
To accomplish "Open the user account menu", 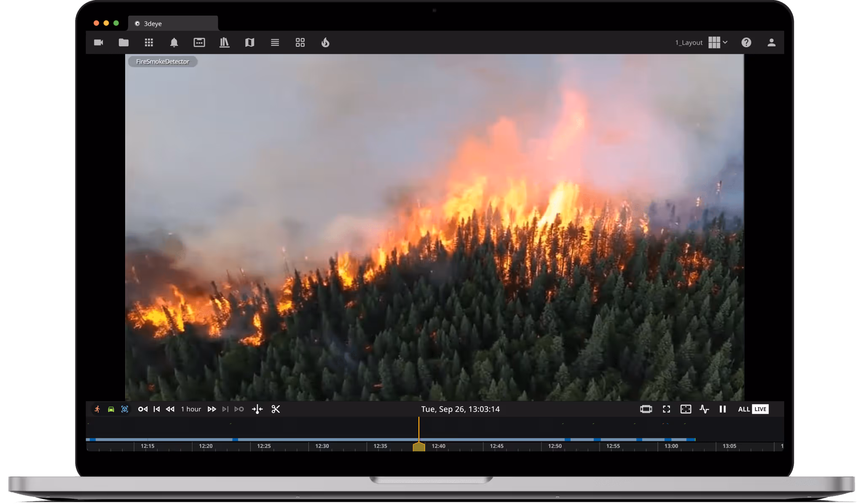I will coord(771,43).
